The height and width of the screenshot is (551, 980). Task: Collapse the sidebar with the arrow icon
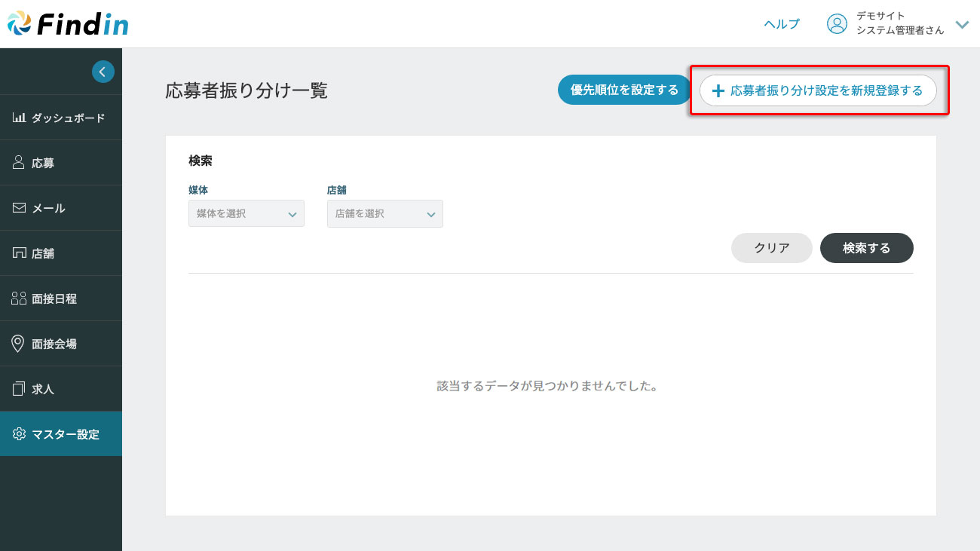click(x=103, y=72)
